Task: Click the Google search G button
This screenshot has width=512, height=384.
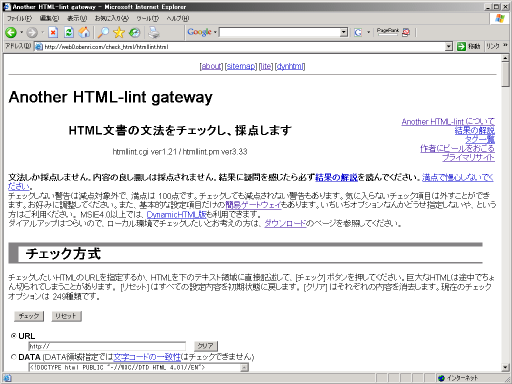Action: pyautogui.click(x=358, y=32)
